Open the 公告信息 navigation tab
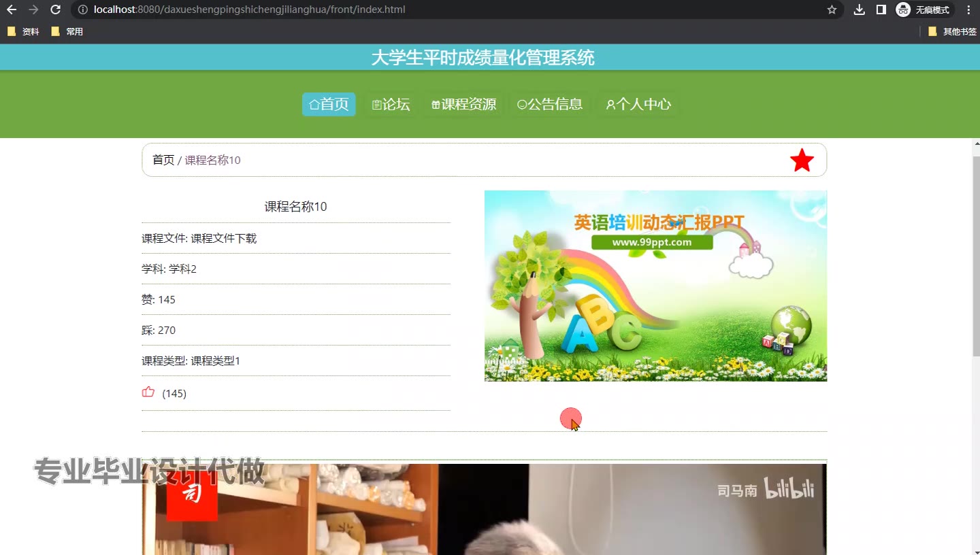 (x=550, y=104)
